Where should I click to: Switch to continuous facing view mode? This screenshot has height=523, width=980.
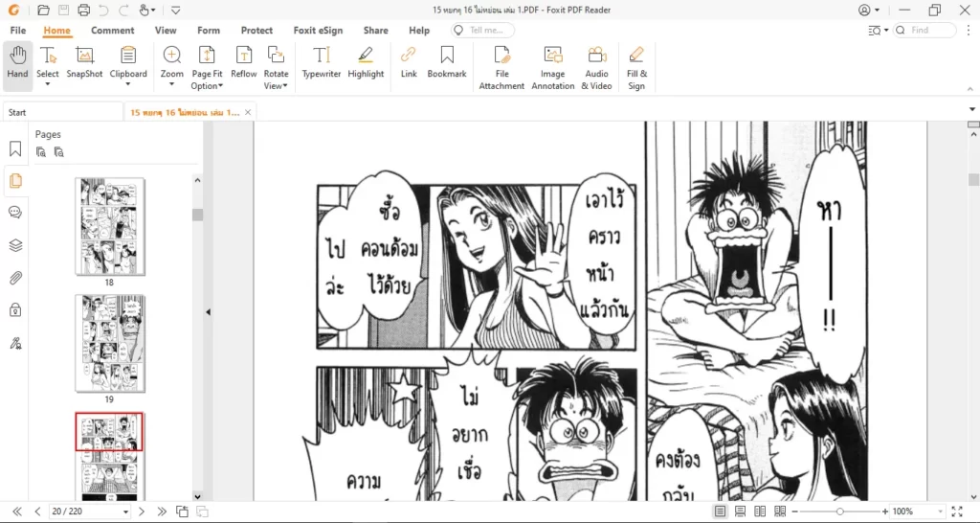(780, 512)
